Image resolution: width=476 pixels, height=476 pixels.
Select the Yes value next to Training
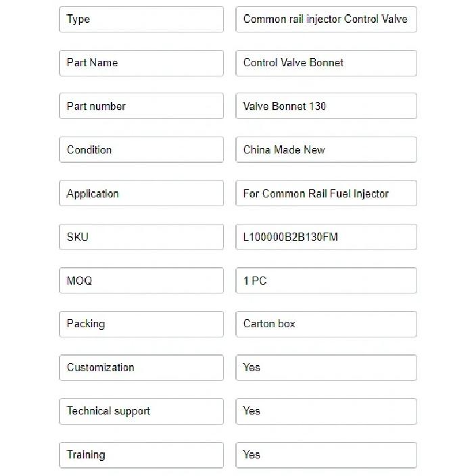(327, 455)
